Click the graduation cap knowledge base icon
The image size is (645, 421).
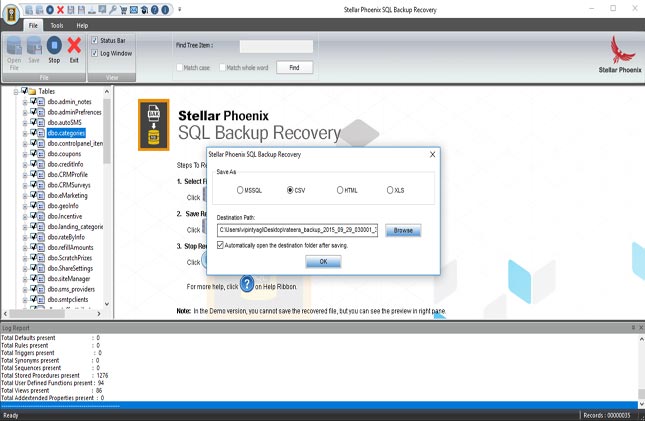coord(144,10)
